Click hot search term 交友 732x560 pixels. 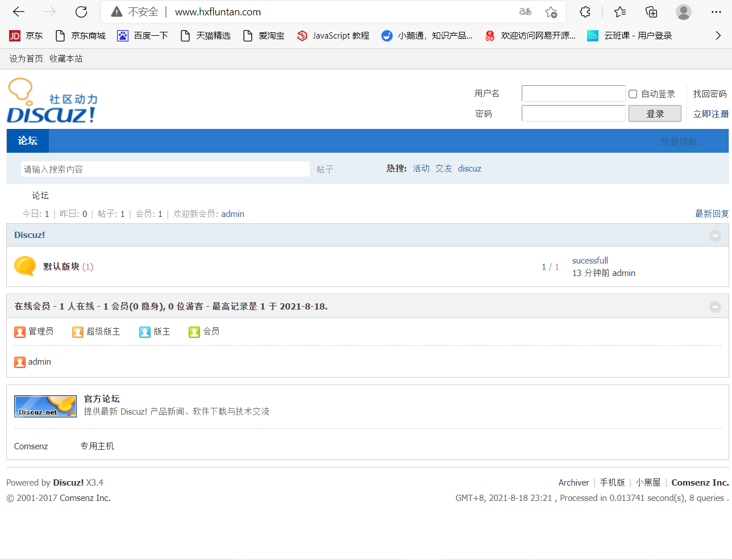[x=444, y=168]
